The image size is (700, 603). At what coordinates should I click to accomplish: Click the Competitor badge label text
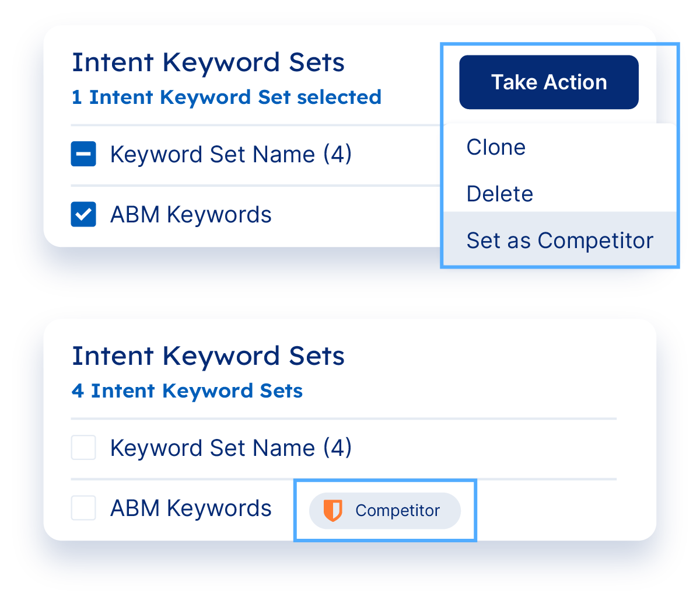point(397,511)
